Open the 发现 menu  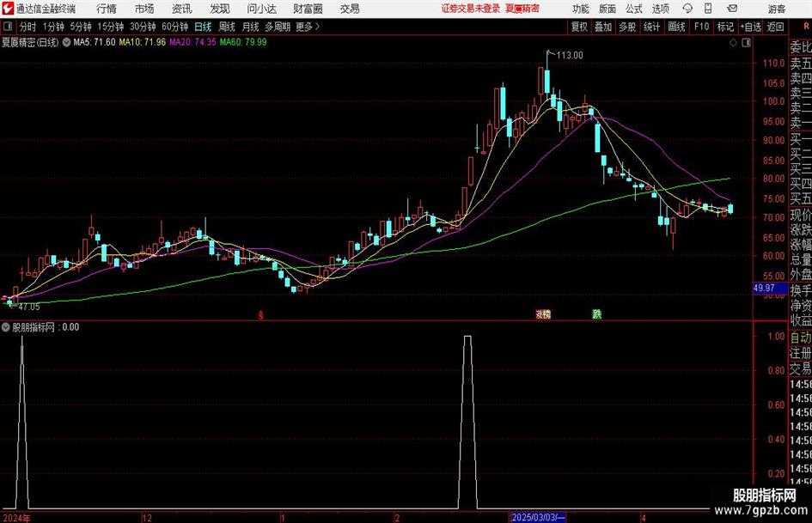point(220,9)
